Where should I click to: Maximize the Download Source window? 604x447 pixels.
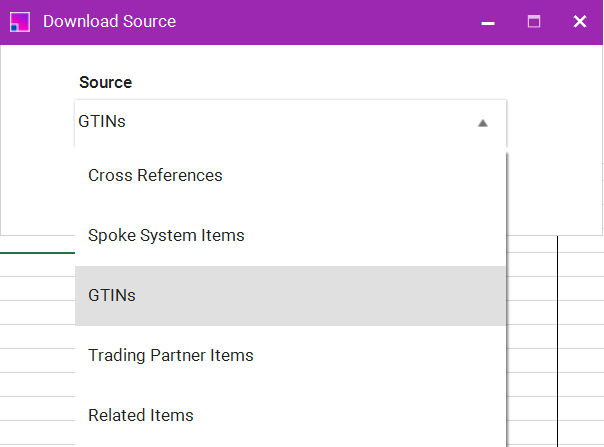point(534,21)
